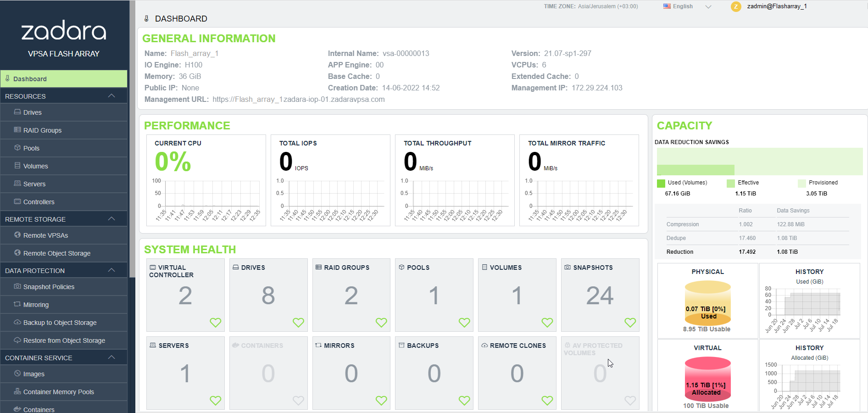Click the Remote Object Storage globe icon

click(x=17, y=253)
